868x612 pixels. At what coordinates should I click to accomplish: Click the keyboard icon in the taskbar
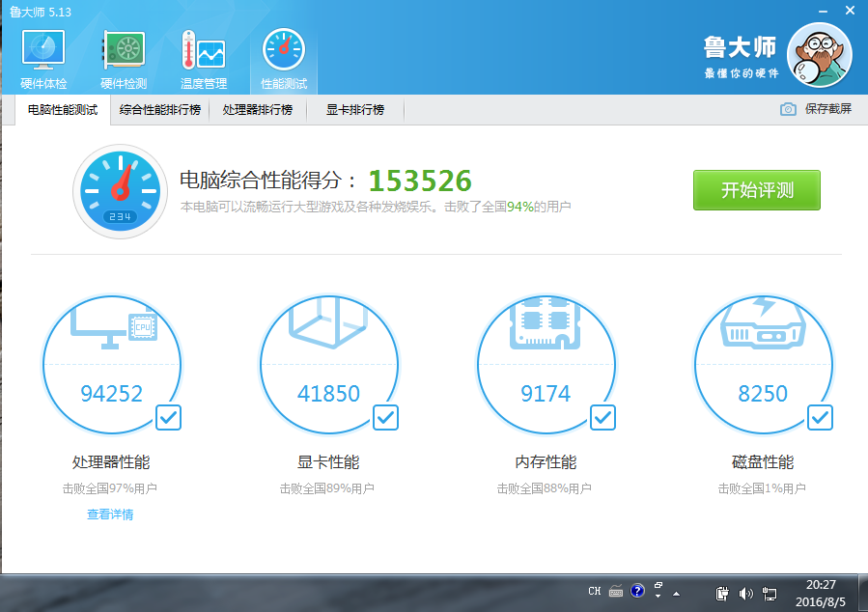pyautogui.click(x=616, y=592)
